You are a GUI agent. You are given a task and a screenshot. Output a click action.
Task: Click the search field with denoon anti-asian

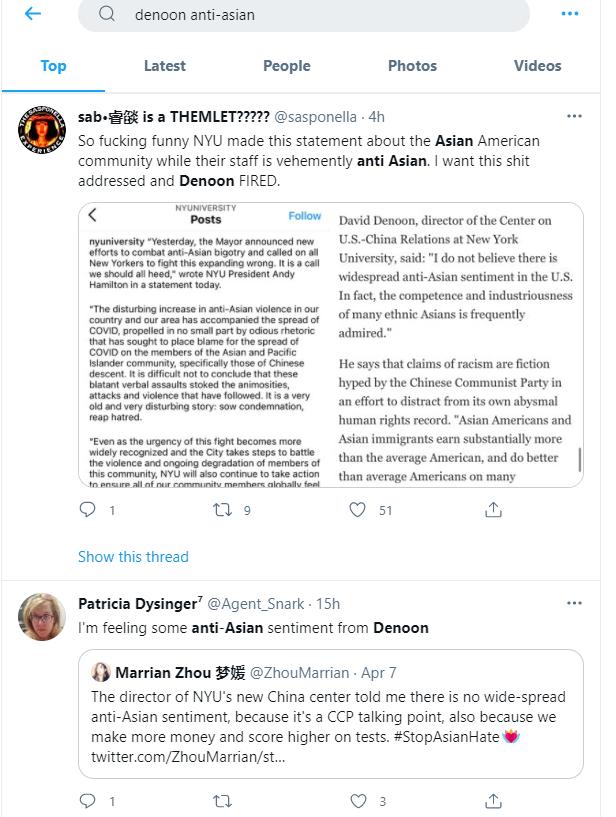[304, 15]
